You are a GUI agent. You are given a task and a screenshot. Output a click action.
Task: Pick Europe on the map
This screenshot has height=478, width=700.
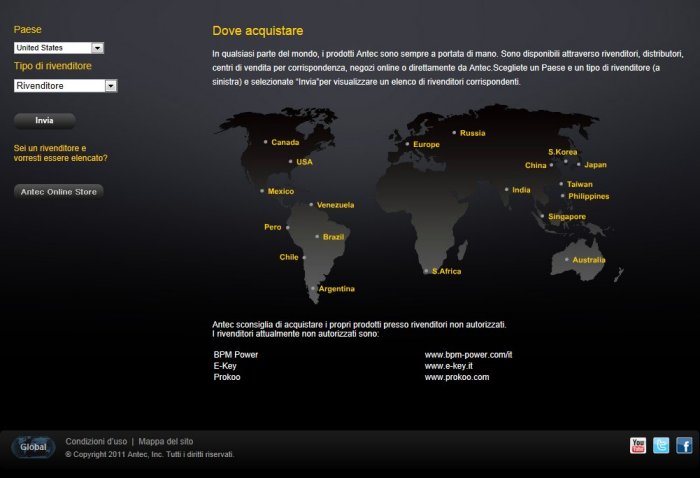pyautogui.click(x=426, y=145)
